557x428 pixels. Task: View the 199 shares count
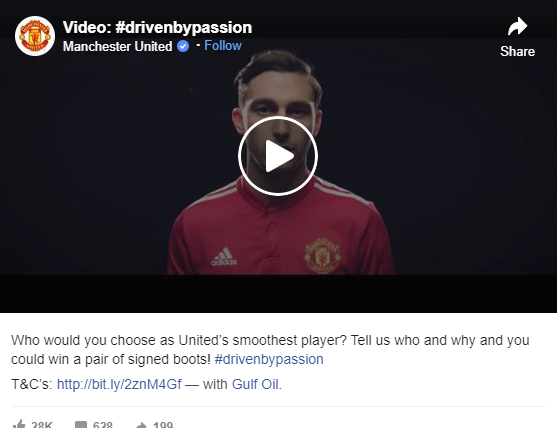tap(163, 425)
